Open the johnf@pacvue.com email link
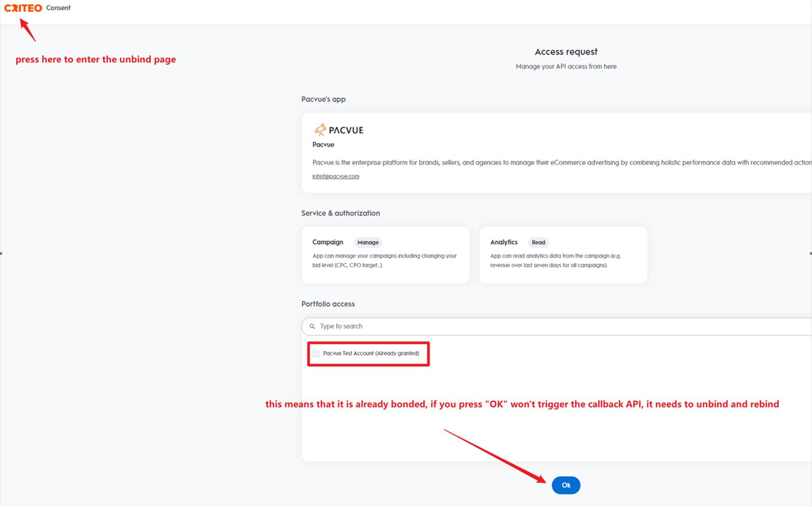Screen dimensions: 812x507 (x=336, y=176)
